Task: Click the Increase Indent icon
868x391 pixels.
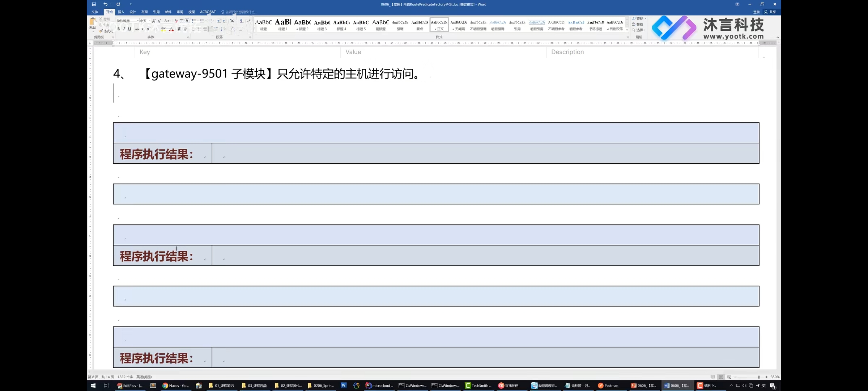Action: 225,21
